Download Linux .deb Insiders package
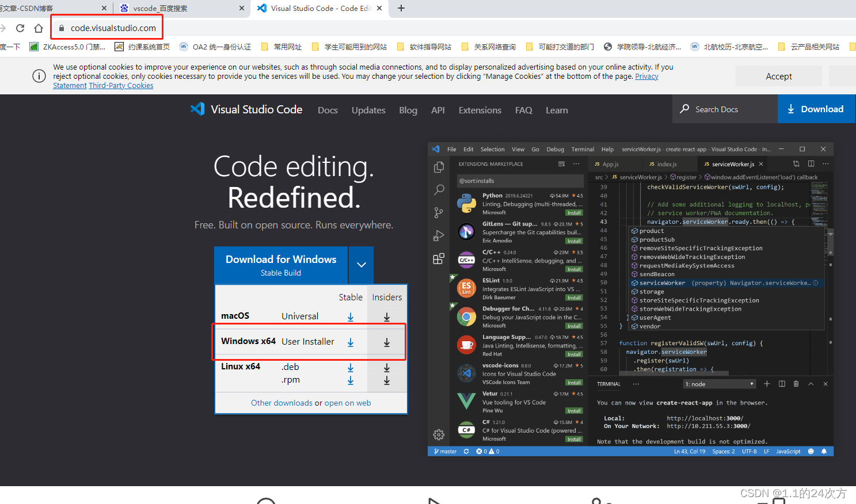Image resolution: width=856 pixels, height=504 pixels. [x=387, y=367]
